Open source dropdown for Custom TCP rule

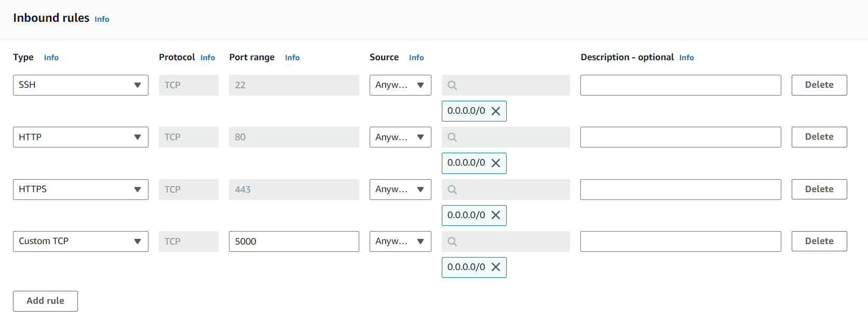click(400, 241)
